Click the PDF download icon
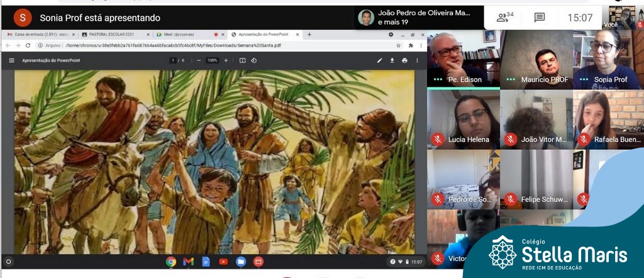The height and width of the screenshot is (278, 644). coord(392,60)
